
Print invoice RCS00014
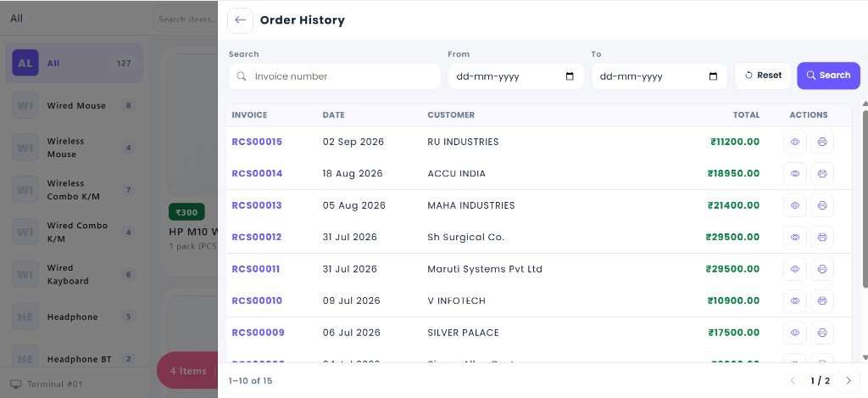pos(822,173)
